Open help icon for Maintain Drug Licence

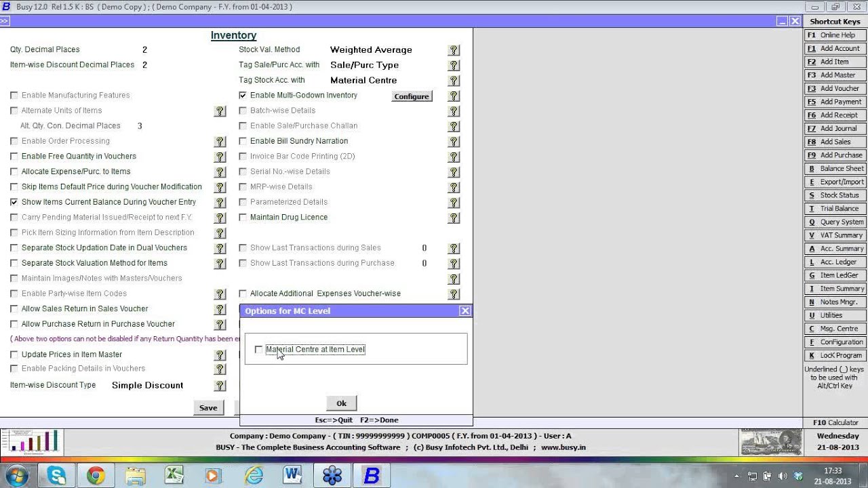pos(454,218)
